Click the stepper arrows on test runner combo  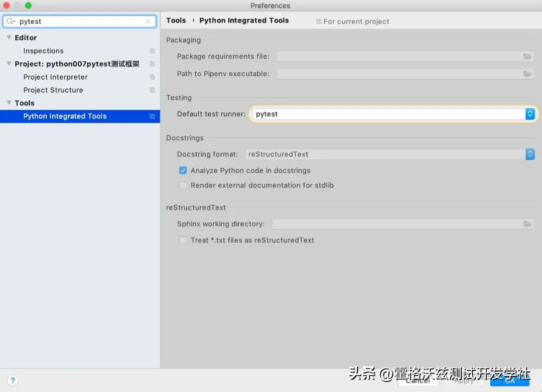[530, 114]
